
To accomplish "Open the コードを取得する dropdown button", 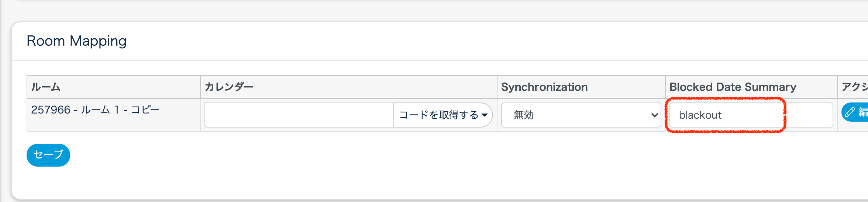I will (443, 115).
